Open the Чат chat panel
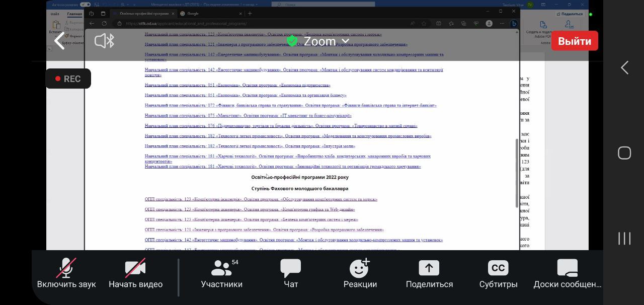The image size is (644, 305). (291, 274)
